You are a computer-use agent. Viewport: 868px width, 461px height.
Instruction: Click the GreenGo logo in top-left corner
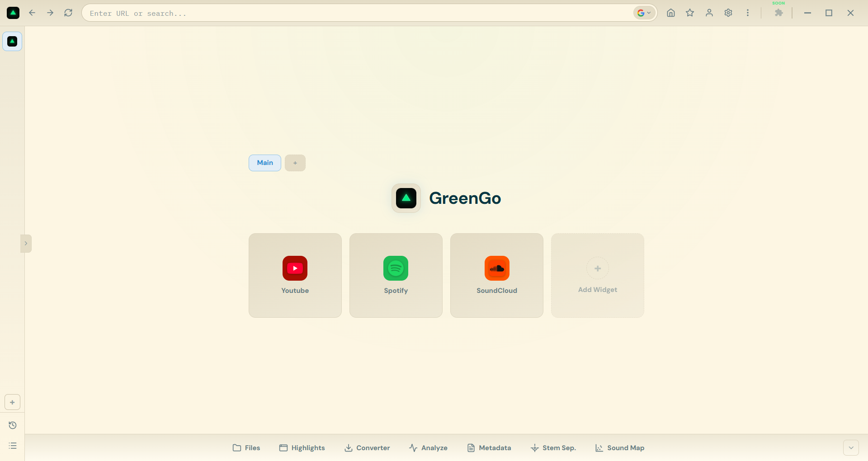pyautogui.click(x=13, y=13)
